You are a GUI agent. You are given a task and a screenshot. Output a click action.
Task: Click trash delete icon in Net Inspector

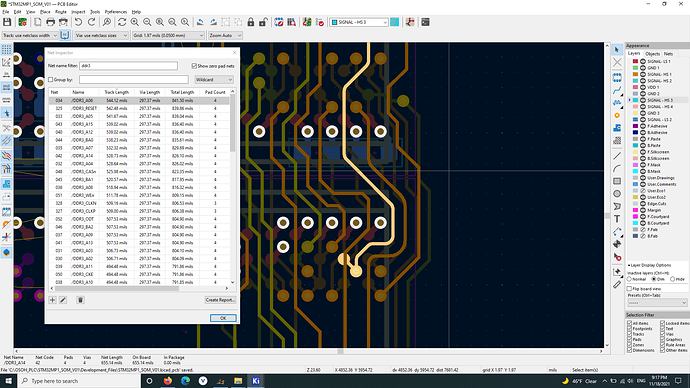pyautogui.click(x=80, y=300)
